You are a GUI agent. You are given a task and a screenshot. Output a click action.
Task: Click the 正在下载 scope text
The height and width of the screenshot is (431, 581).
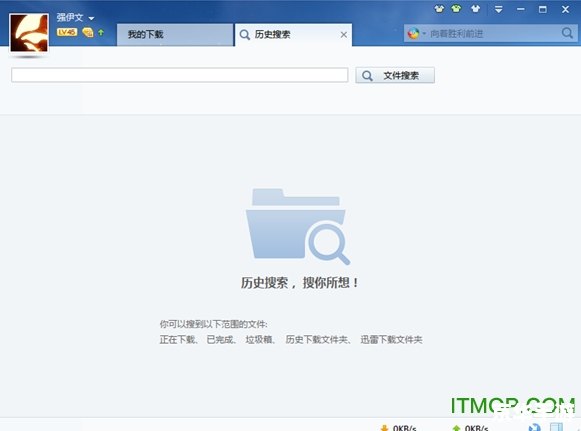[x=177, y=339]
